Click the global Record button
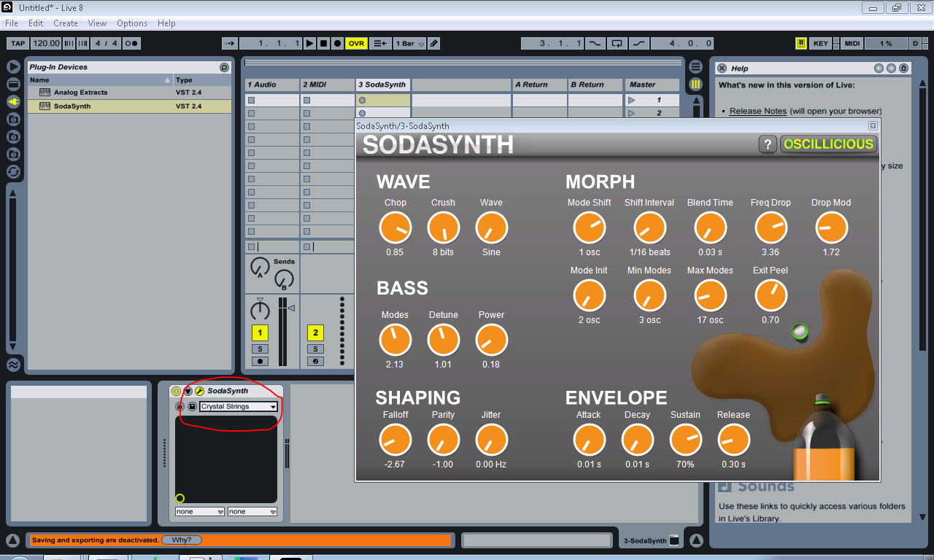 337,44
